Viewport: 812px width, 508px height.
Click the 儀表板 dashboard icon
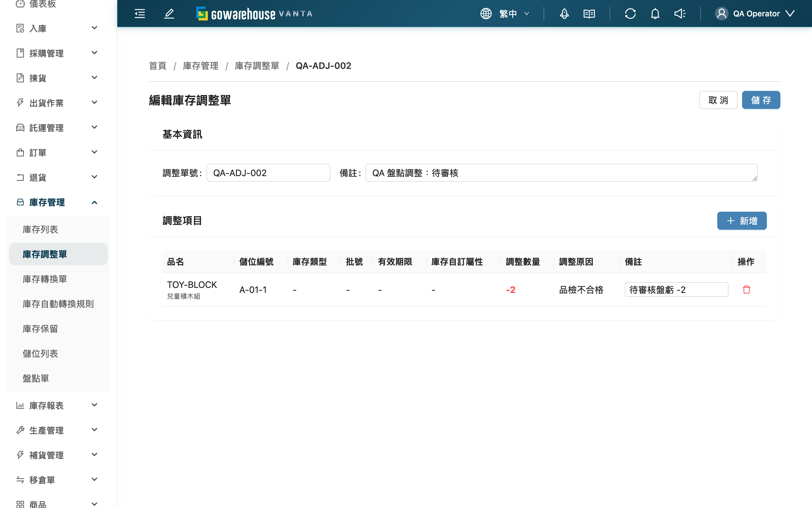20,4
